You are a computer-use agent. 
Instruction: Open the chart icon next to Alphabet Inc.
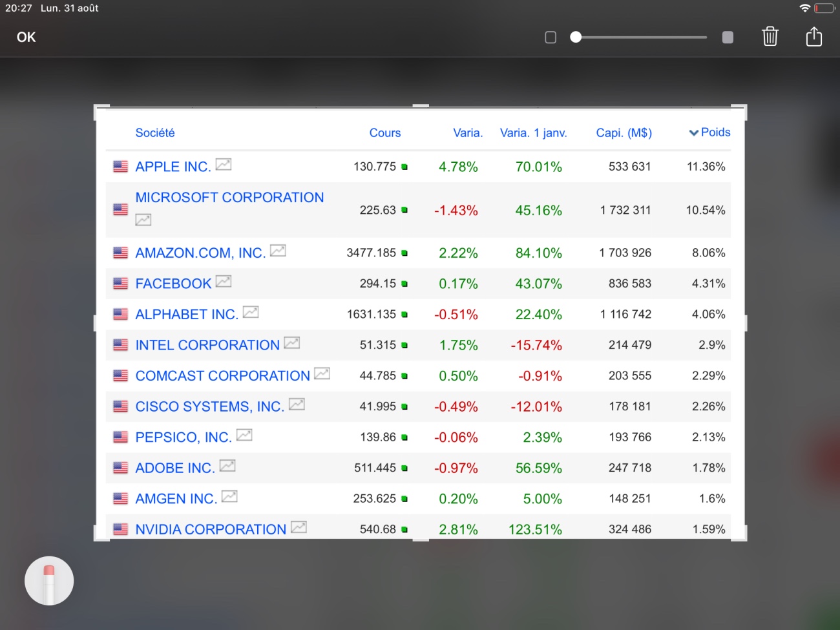coord(251,313)
